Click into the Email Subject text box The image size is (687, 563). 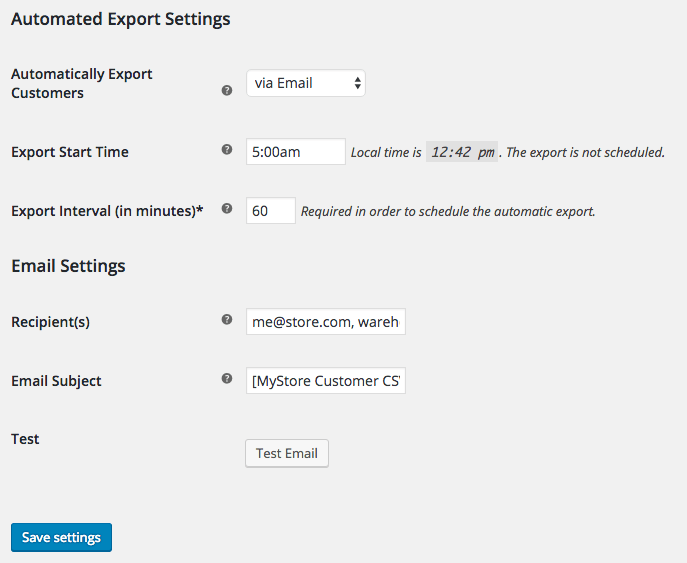point(326,381)
